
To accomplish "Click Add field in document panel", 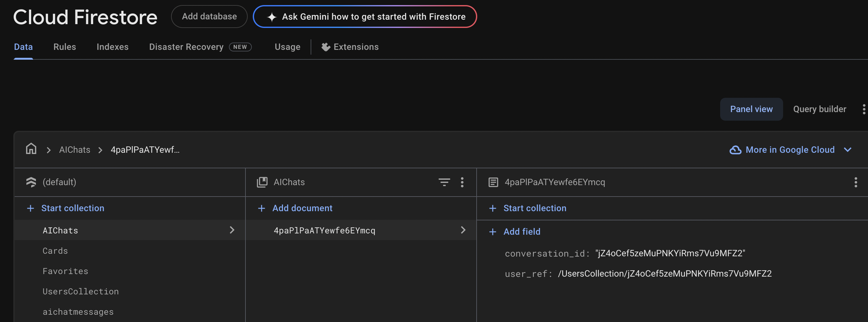I will click(x=522, y=232).
